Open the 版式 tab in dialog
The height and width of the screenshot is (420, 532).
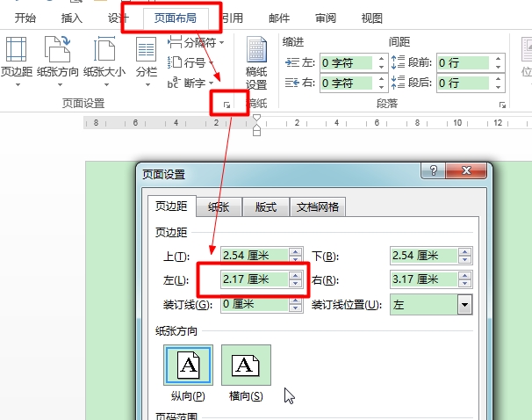click(x=266, y=206)
